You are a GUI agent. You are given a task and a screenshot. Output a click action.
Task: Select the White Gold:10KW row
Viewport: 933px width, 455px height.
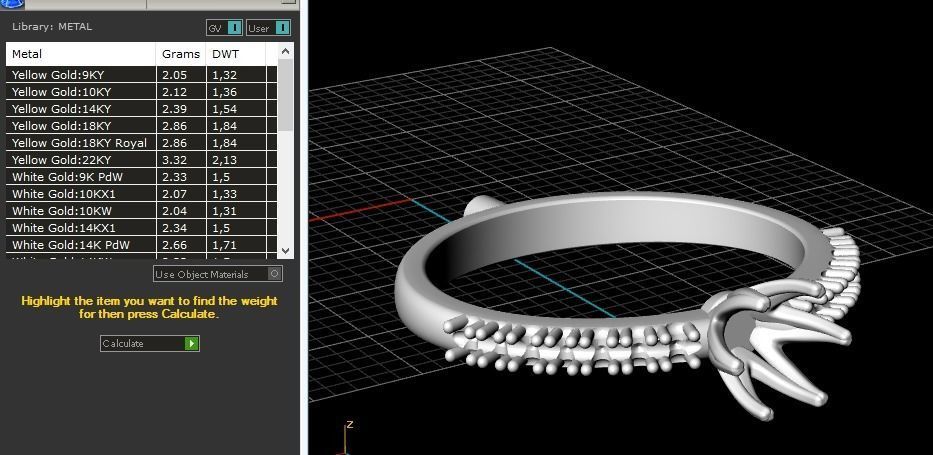[142, 211]
